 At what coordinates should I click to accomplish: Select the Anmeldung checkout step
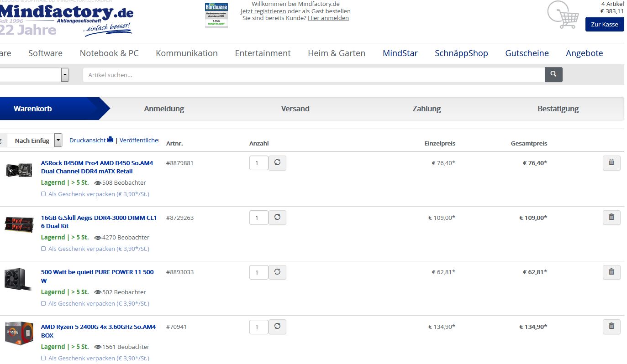tap(164, 109)
